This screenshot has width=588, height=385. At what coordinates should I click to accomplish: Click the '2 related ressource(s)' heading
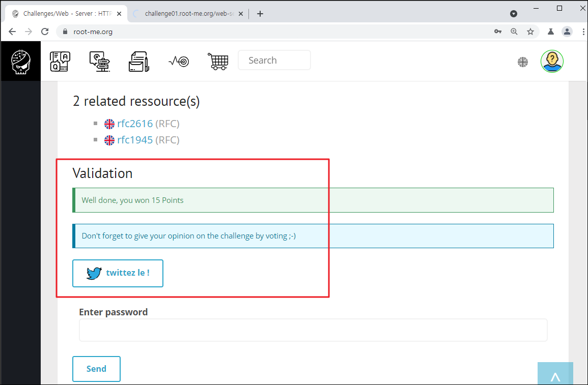(136, 101)
